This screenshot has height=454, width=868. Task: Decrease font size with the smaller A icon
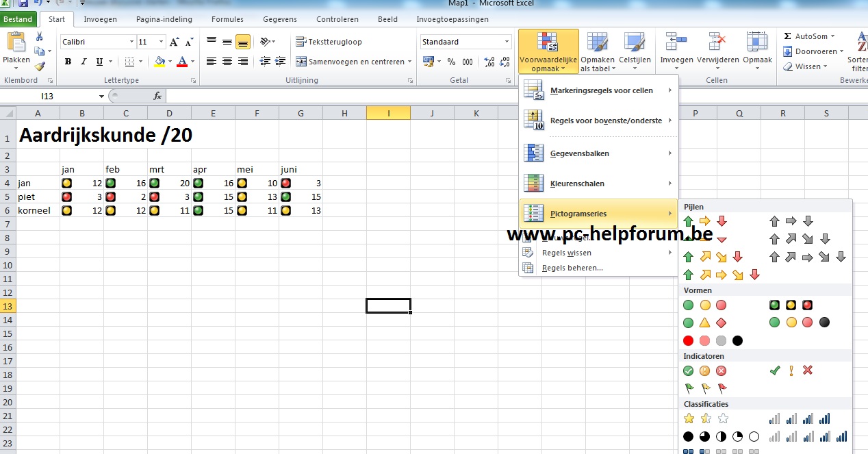pyautogui.click(x=188, y=42)
